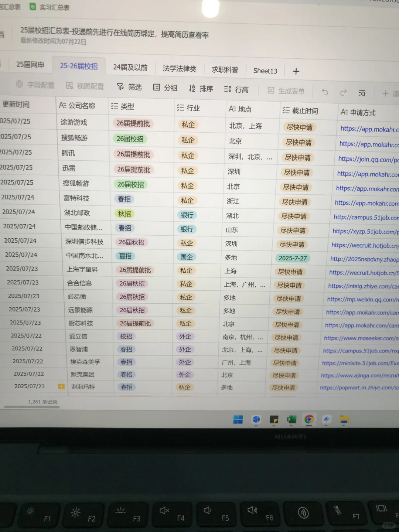This screenshot has width=399, height=532.
Task: Open Chrome from the taskbar
Action: pyautogui.click(x=309, y=419)
